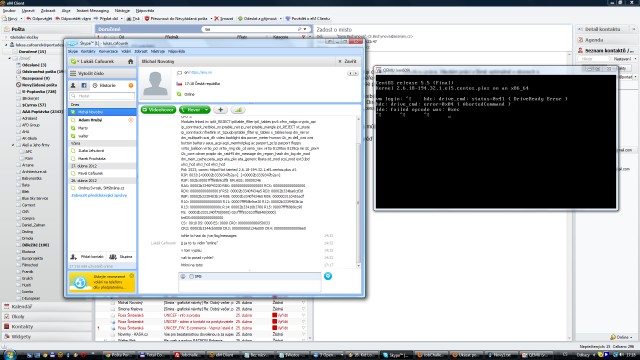This screenshot has width=640, height=360.
Task: Switch to QEMU taskbar button
Action: point(537,355)
